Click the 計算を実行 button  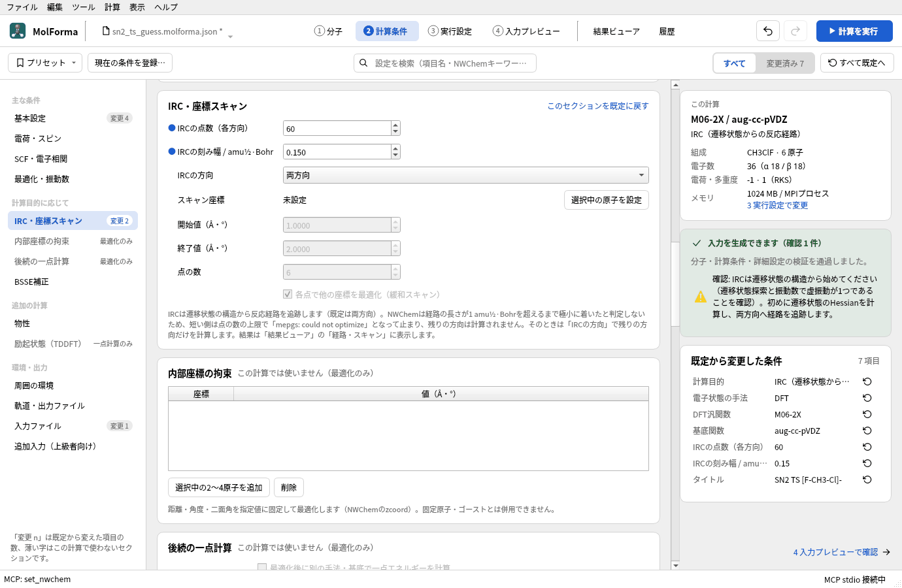point(854,31)
